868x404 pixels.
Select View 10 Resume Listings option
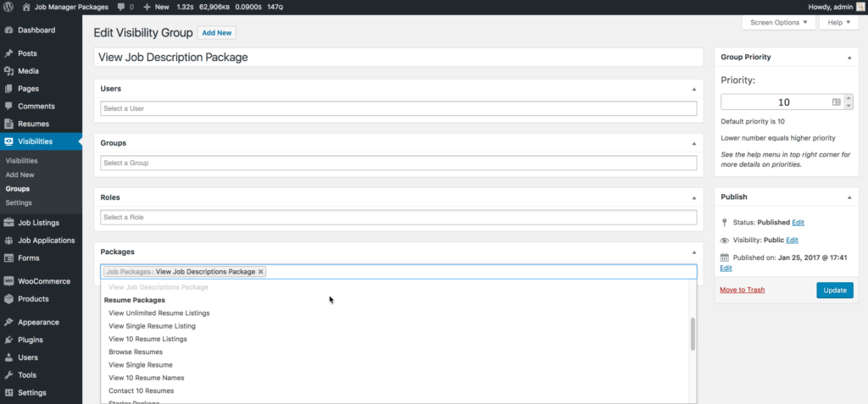tap(147, 339)
